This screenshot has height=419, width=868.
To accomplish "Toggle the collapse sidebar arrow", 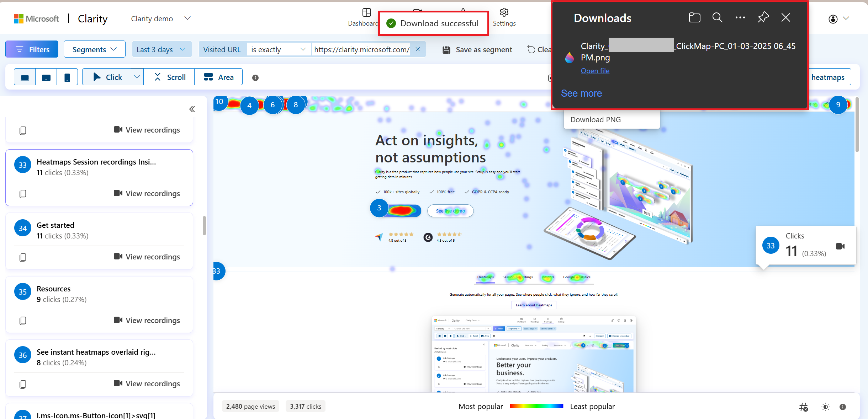I will tap(192, 109).
